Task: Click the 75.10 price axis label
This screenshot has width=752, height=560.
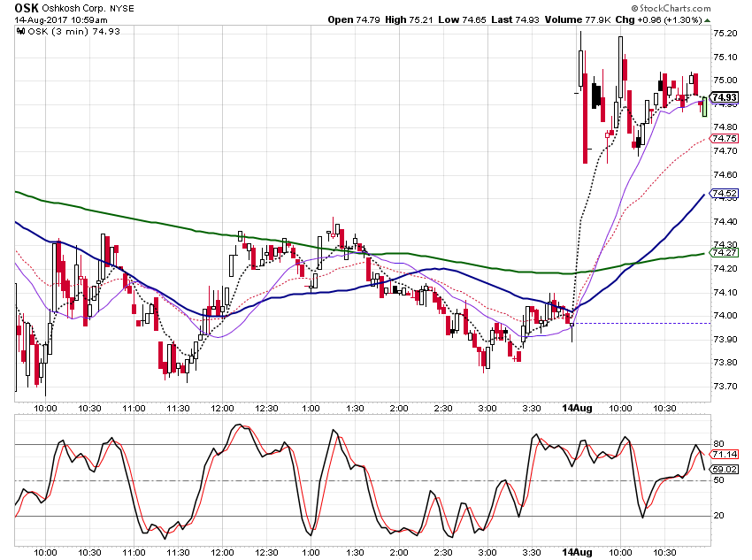Action: pyautogui.click(x=725, y=57)
